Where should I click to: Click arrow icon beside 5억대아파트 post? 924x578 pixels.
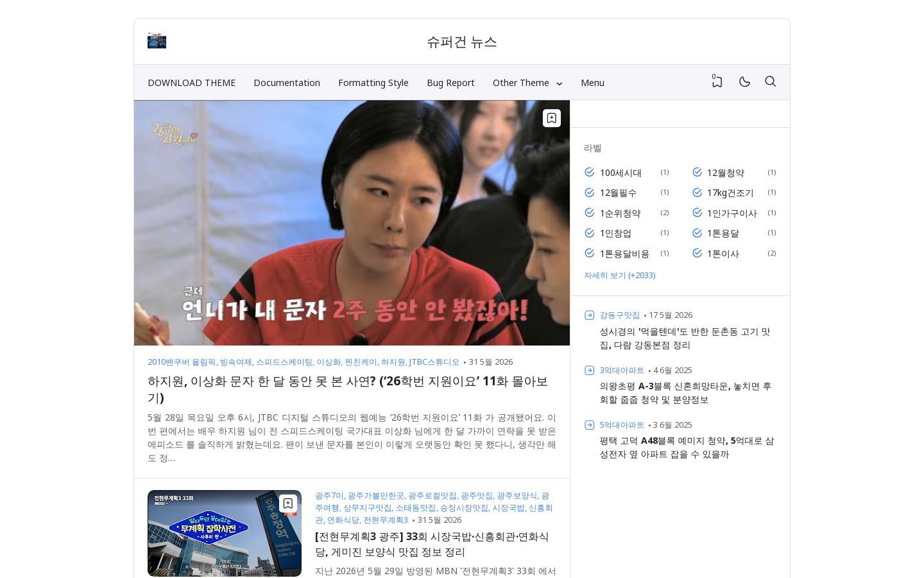point(589,425)
